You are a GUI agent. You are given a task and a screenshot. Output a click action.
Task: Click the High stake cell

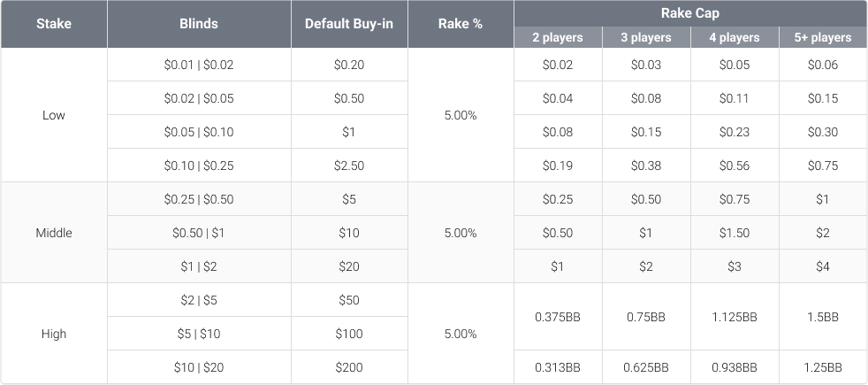tap(54, 334)
